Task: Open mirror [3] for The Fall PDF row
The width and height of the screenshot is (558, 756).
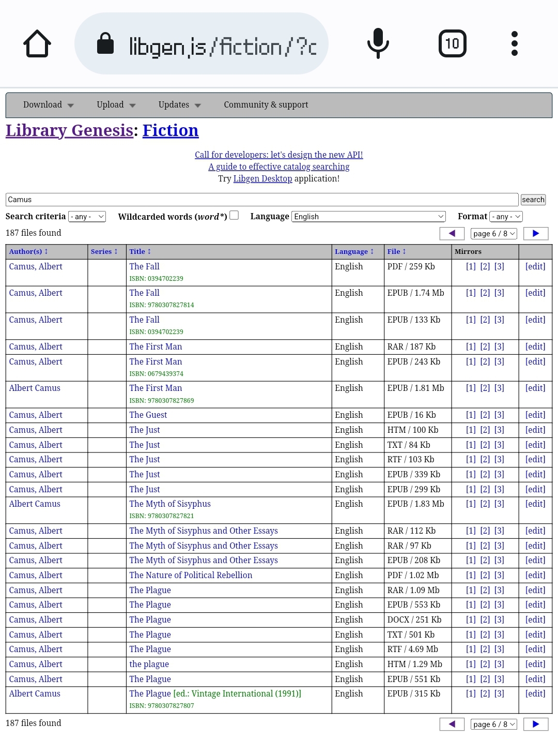Action: click(x=499, y=266)
